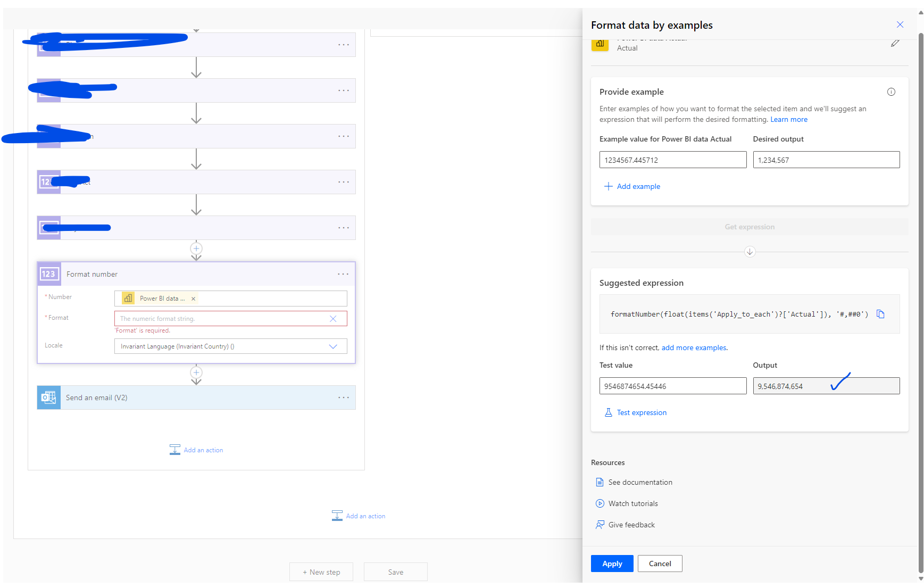Image resolution: width=924 pixels, height=588 pixels.
Task: Click the pencil edit icon beside Actual
Action: coord(895,43)
